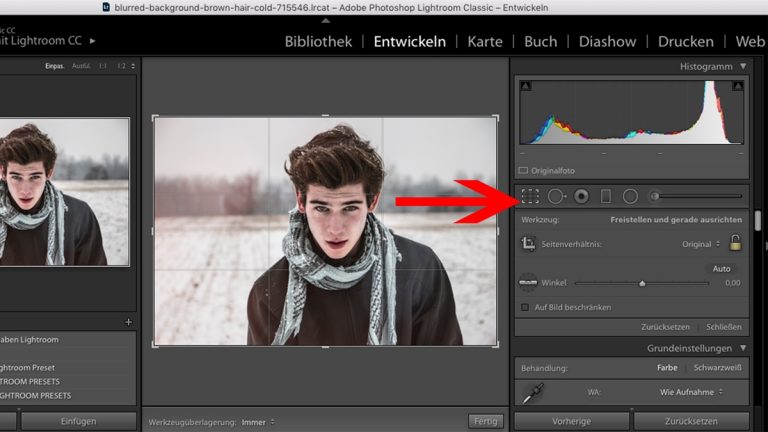Open the Karte module

point(485,42)
